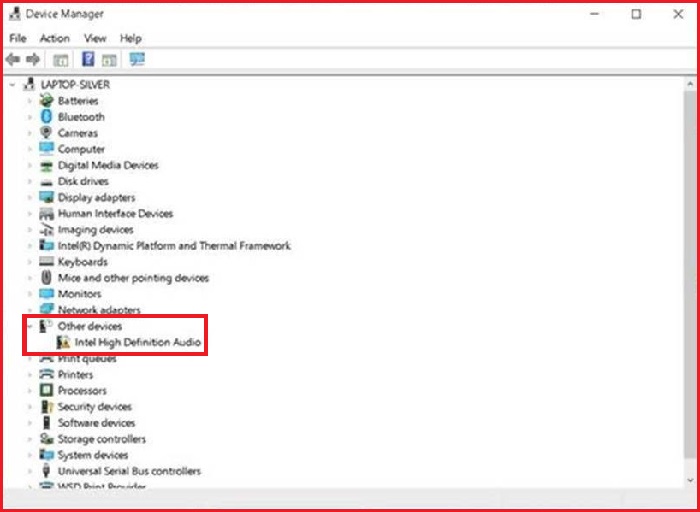700x512 pixels.
Task: Select the Digital Media Devices label
Action: coord(108,165)
